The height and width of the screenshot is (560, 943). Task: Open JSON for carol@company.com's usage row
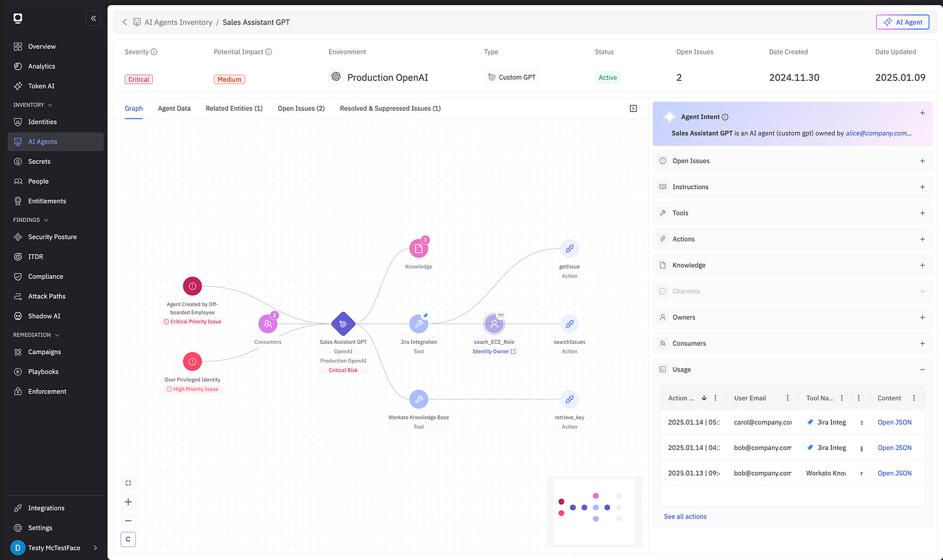(x=894, y=422)
